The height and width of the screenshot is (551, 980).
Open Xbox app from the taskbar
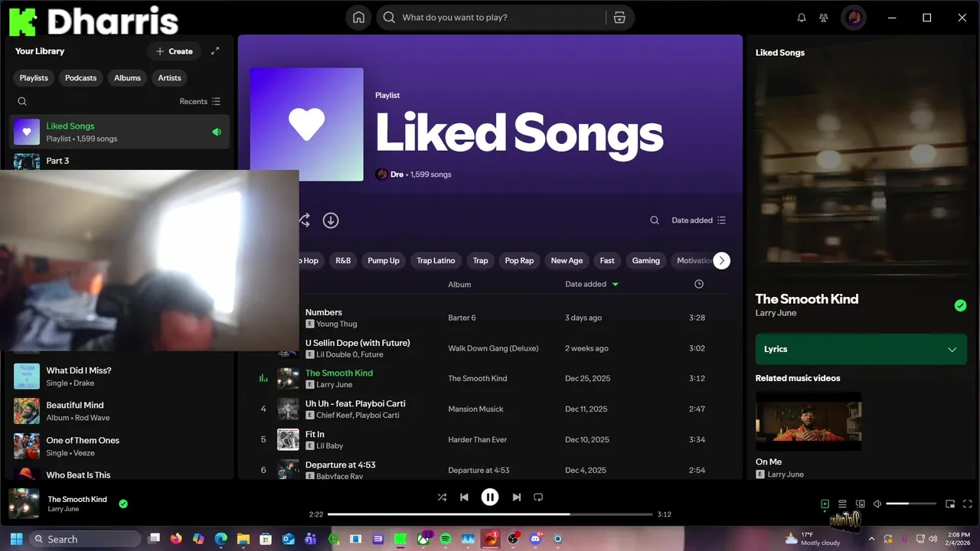click(x=423, y=539)
